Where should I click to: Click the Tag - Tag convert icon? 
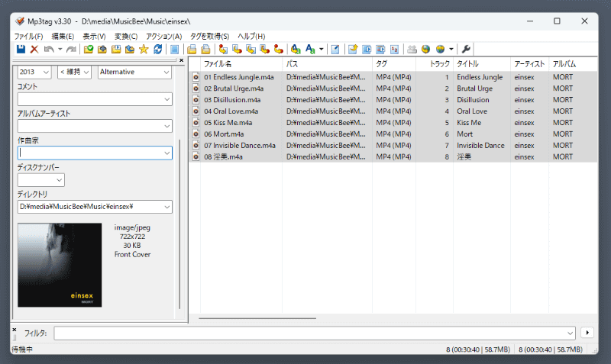278,49
